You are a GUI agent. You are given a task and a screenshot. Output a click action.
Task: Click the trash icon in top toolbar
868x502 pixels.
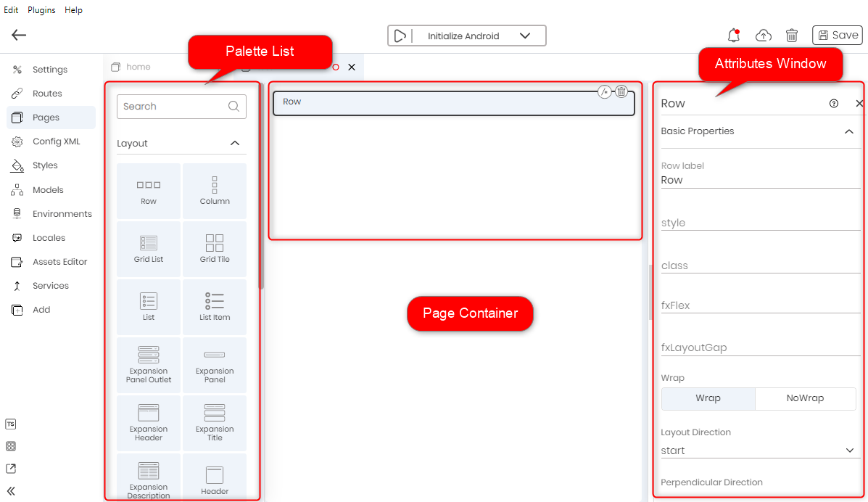(x=792, y=36)
